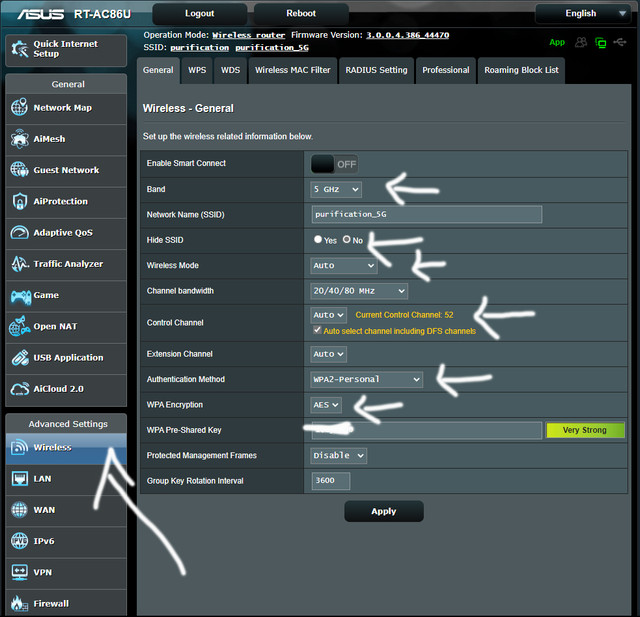Click the Very Strong password strength bar
Screen dimensions: 640x617
585,430
